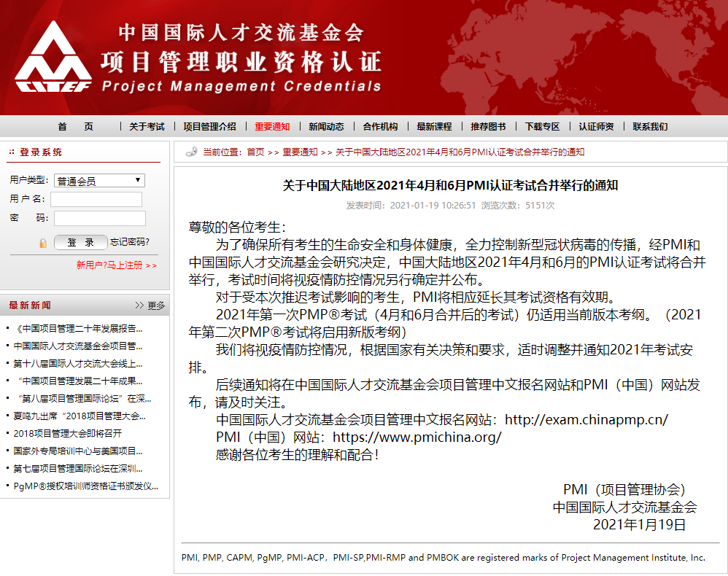Click the signature date 2021年1月19日
This screenshot has width=728, height=576.
click(x=639, y=524)
